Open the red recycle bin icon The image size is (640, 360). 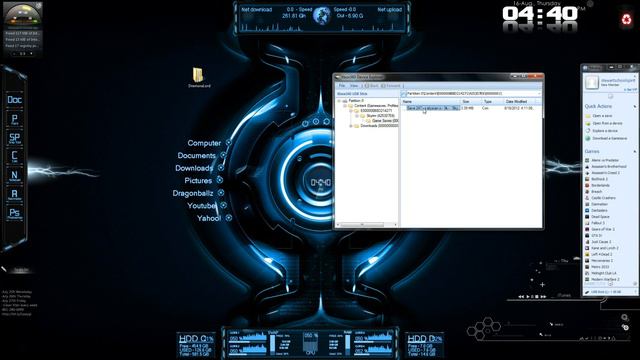(x=627, y=19)
